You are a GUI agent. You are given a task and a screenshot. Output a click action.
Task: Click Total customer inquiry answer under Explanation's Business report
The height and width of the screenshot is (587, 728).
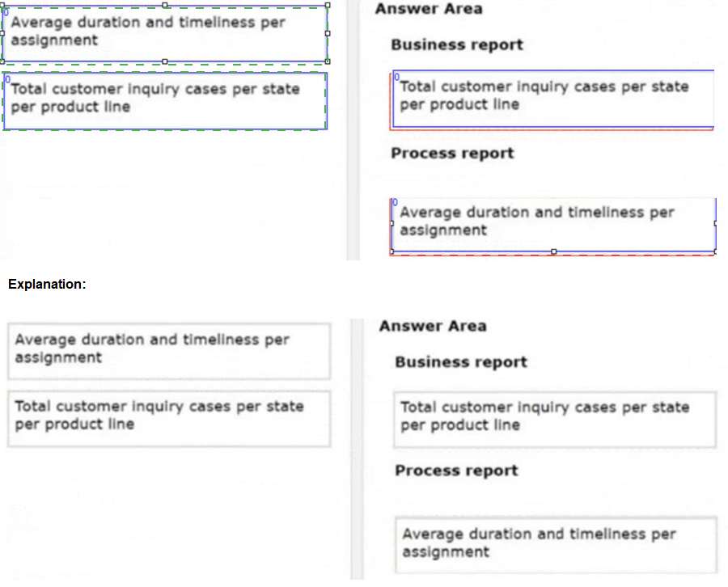coord(555,420)
